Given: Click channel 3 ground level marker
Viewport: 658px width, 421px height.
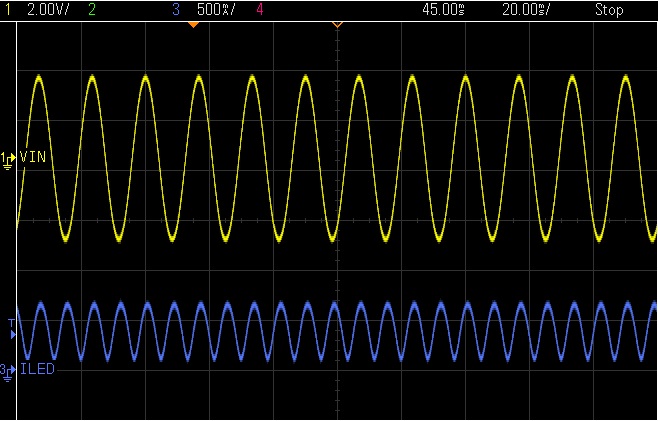Looking at the screenshot, I should tap(8, 372).
